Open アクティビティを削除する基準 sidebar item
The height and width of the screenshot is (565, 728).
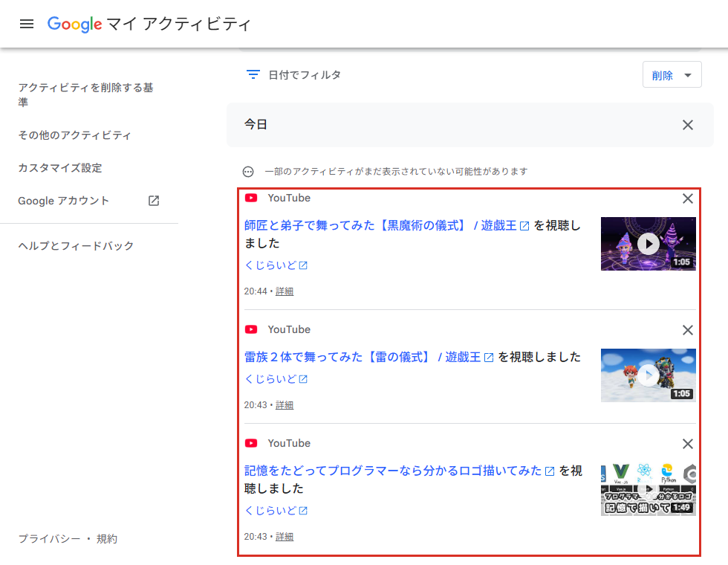[x=86, y=95]
